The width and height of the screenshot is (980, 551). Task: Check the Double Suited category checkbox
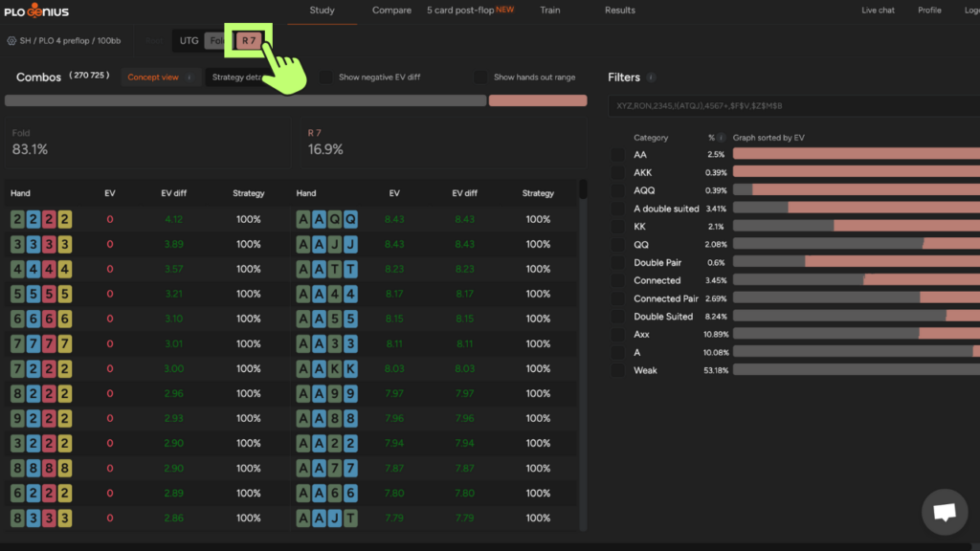(x=617, y=317)
